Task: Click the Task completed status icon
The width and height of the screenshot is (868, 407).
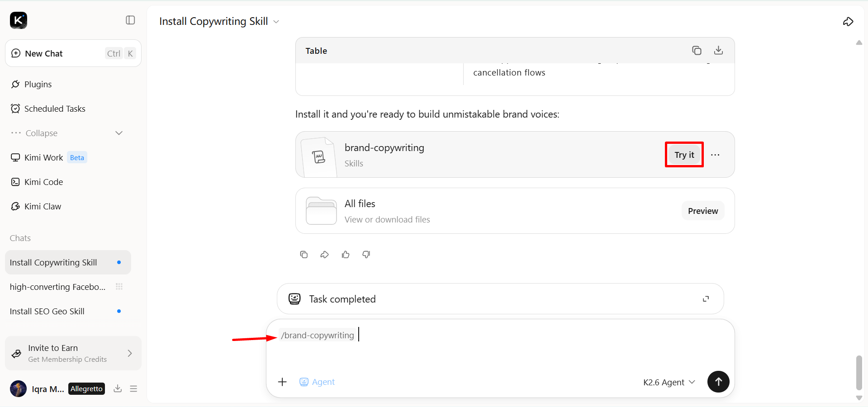Action: (x=294, y=299)
